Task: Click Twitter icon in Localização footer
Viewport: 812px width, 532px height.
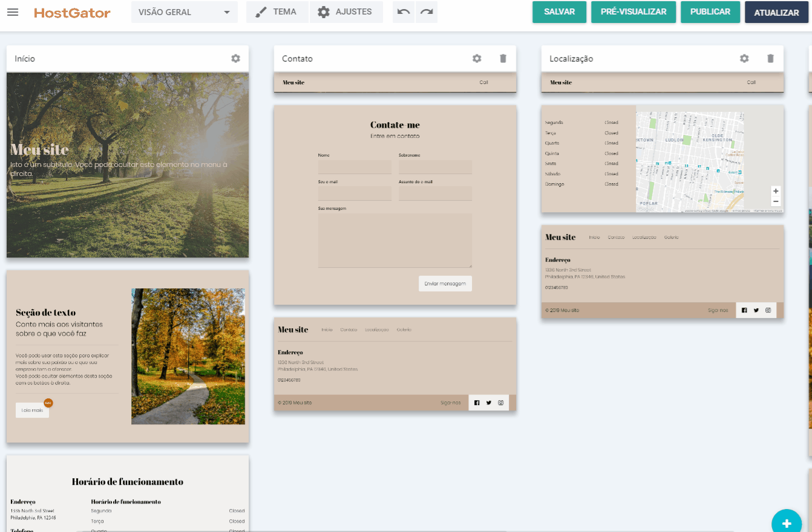Action: (x=756, y=310)
